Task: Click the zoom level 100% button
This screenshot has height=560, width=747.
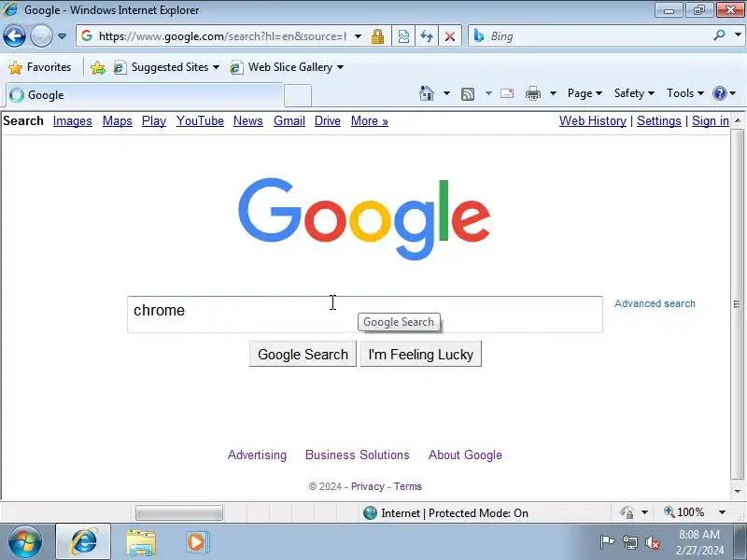Action: coord(684,512)
